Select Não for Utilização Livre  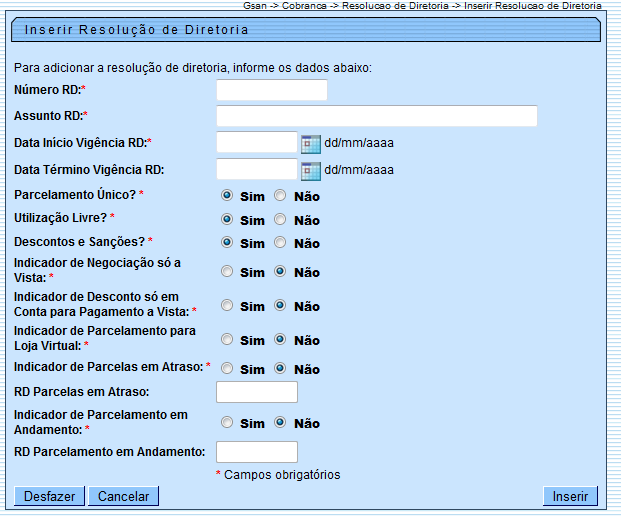point(280,219)
